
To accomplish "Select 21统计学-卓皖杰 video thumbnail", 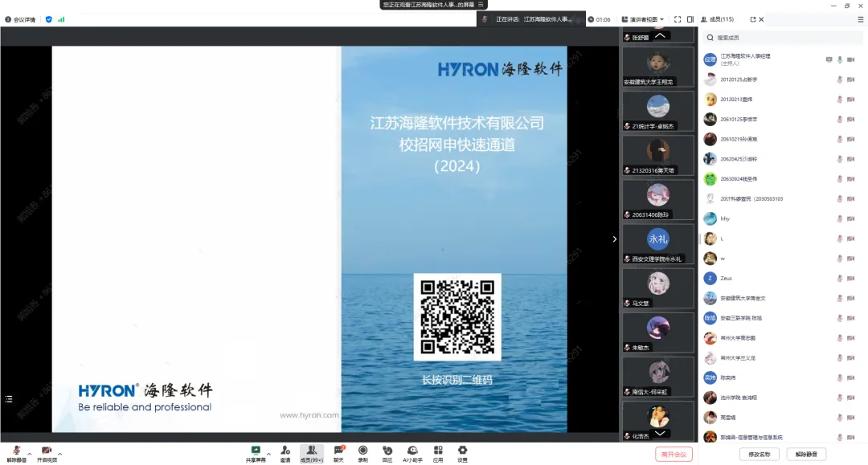I will (658, 111).
